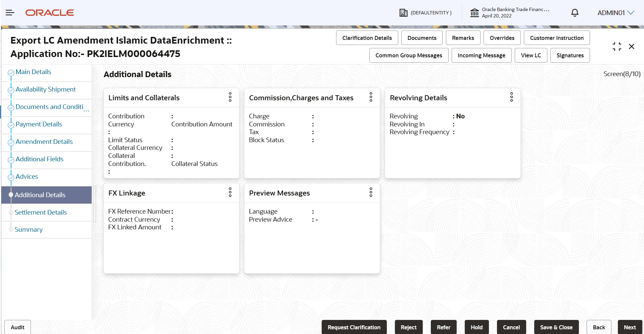Viewport: 644px width, 334px height.
Task: Click the FX Linkage card title
Action: click(x=127, y=193)
